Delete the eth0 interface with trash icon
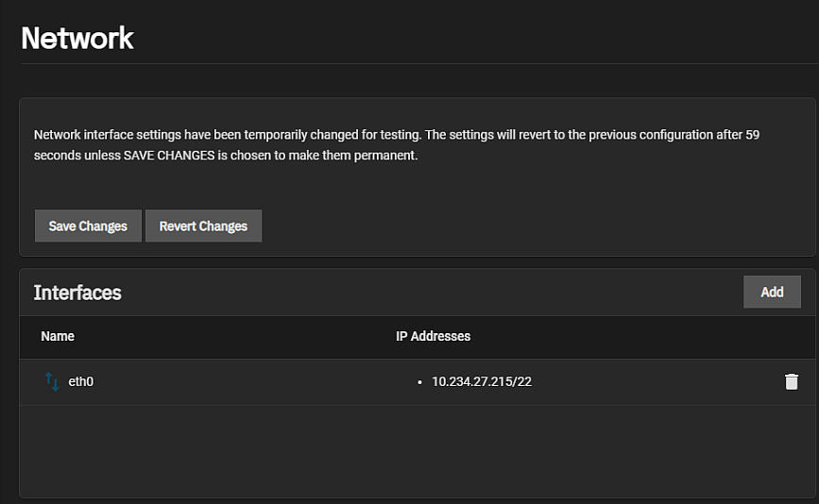This screenshot has width=819, height=504. point(792,382)
